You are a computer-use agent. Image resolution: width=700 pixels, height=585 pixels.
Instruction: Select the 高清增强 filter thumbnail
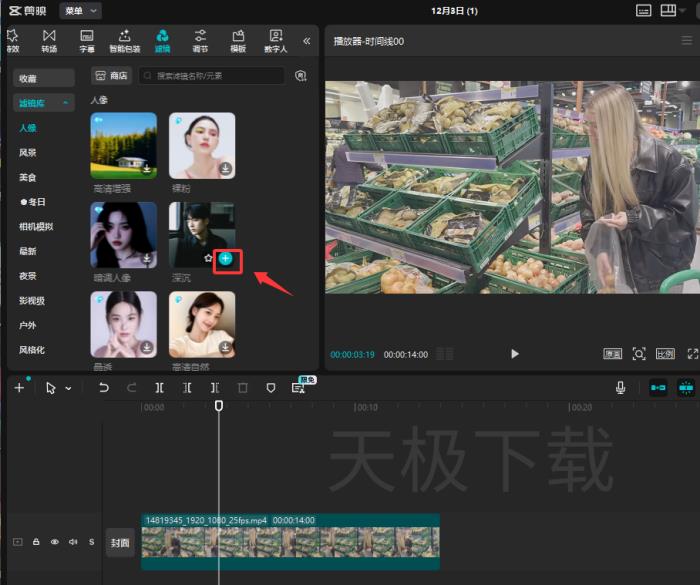[124, 145]
